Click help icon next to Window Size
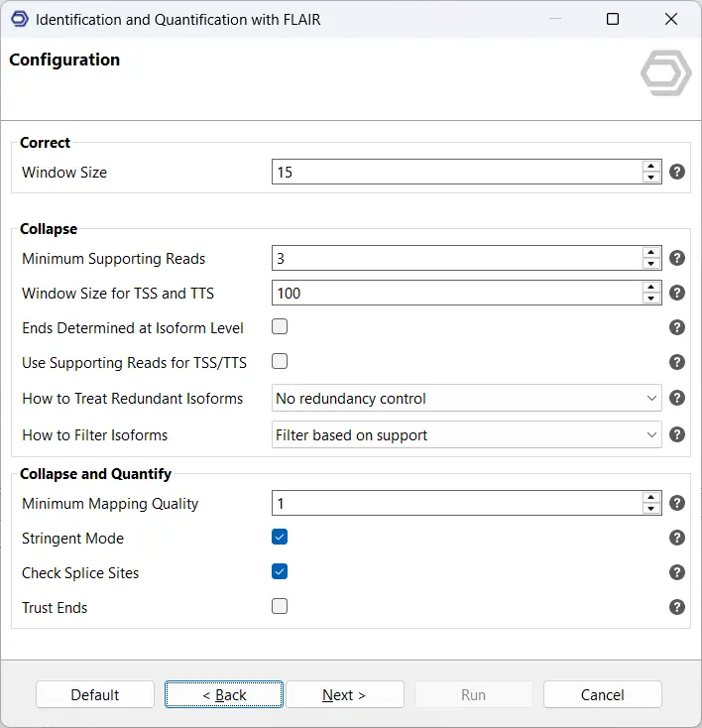702x728 pixels. coord(677,172)
